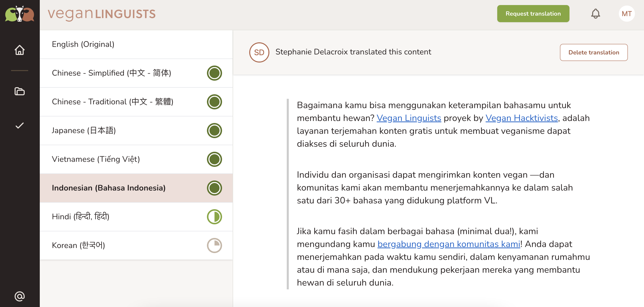Image resolution: width=644 pixels, height=307 pixels.
Task: Click Hindi's half-complete progress indicator
Action: [214, 217]
